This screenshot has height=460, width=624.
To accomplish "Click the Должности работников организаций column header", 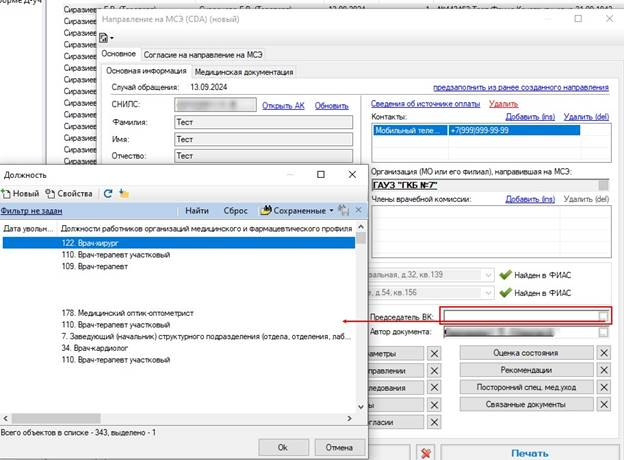I will (207, 228).
